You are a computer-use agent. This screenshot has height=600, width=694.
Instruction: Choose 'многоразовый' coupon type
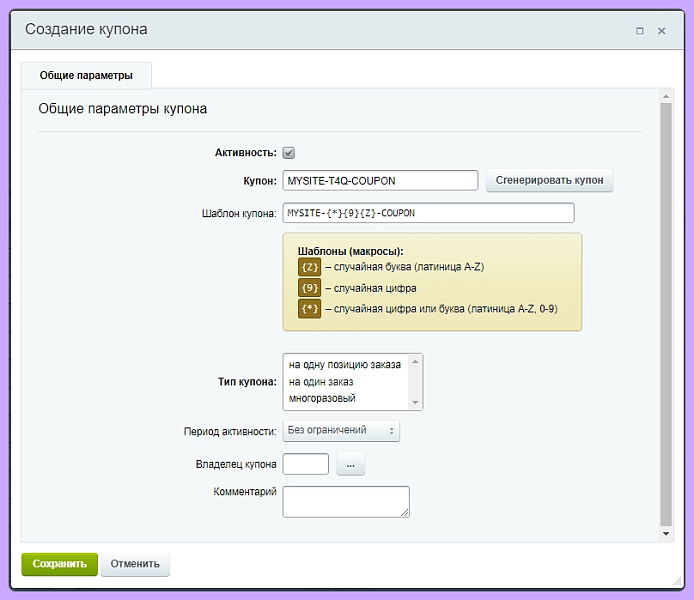[x=322, y=398]
